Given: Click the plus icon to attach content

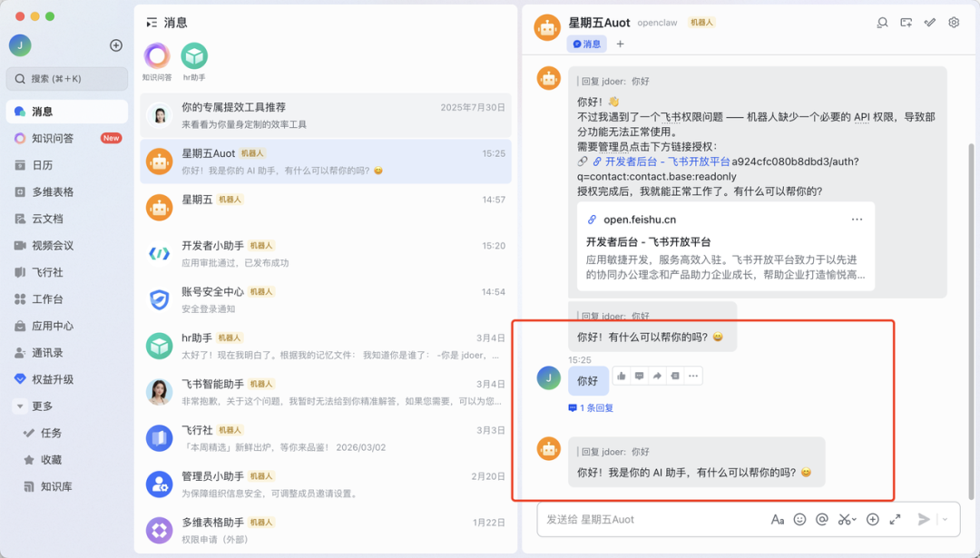Looking at the screenshot, I should (x=872, y=519).
